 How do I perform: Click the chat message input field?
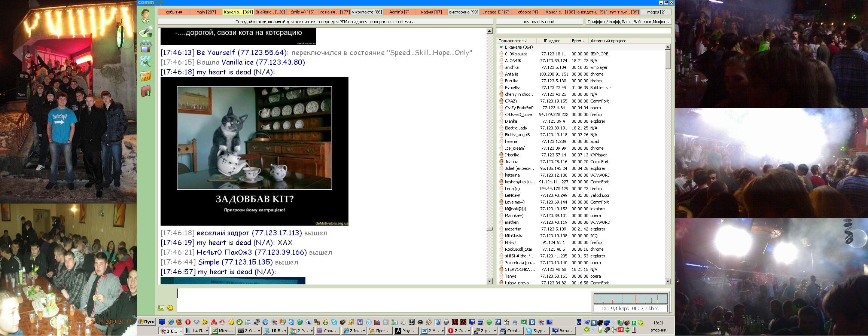click(382, 300)
